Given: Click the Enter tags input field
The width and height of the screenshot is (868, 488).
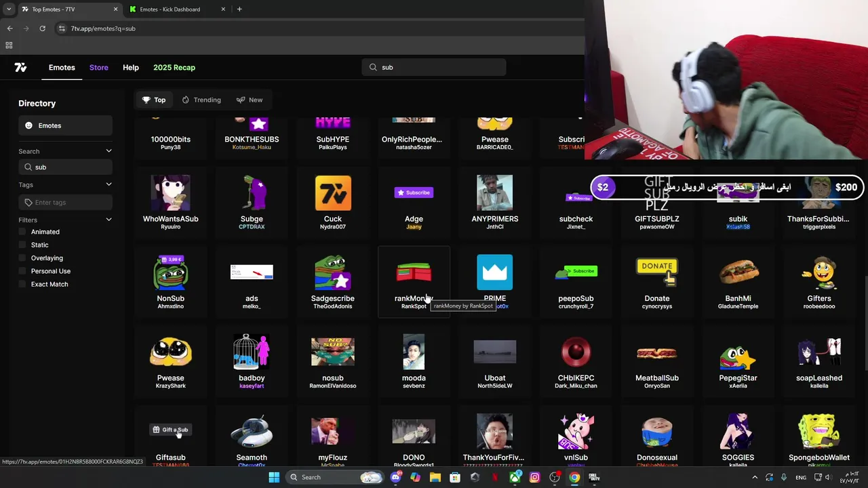Looking at the screenshot, I should coord(65,202).
